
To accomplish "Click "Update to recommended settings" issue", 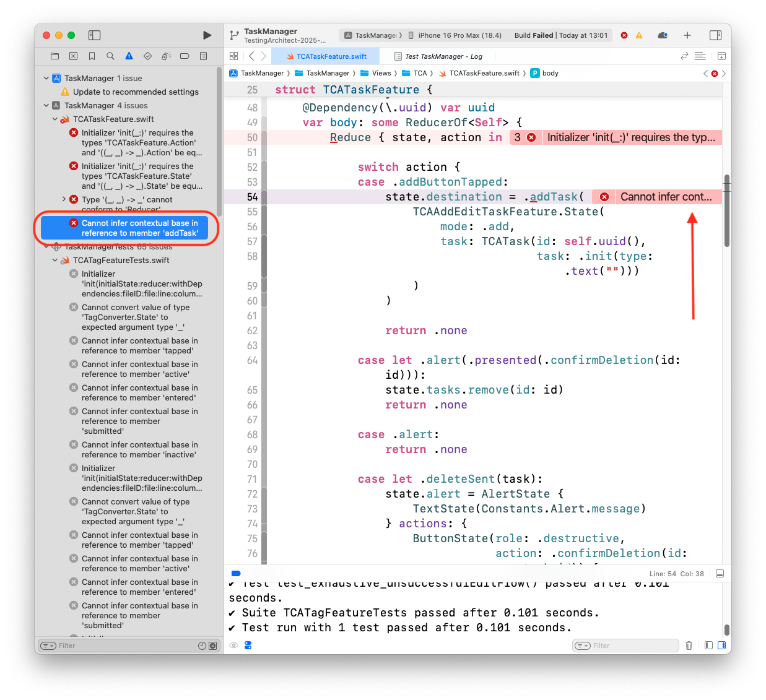I will [136, 92].
